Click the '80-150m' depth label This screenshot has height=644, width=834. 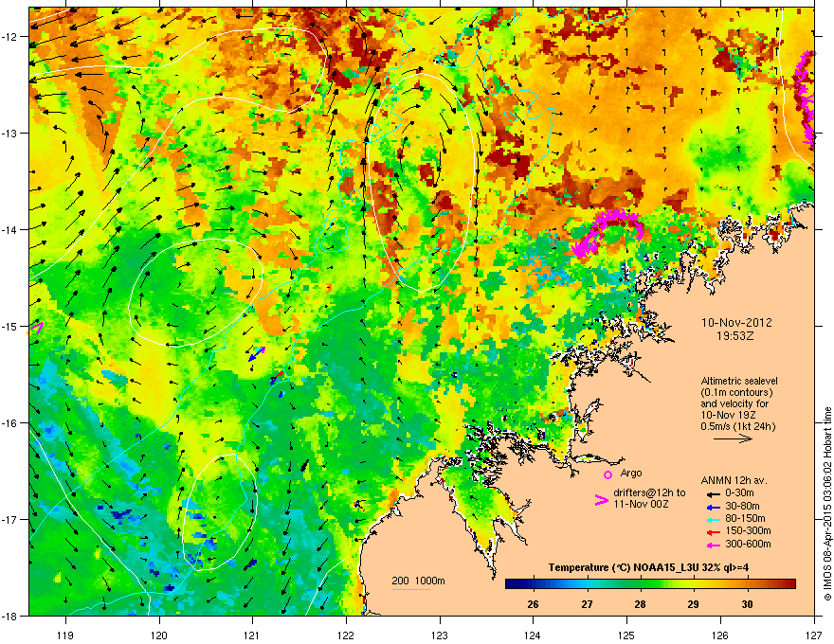click(x=745, y=519)
